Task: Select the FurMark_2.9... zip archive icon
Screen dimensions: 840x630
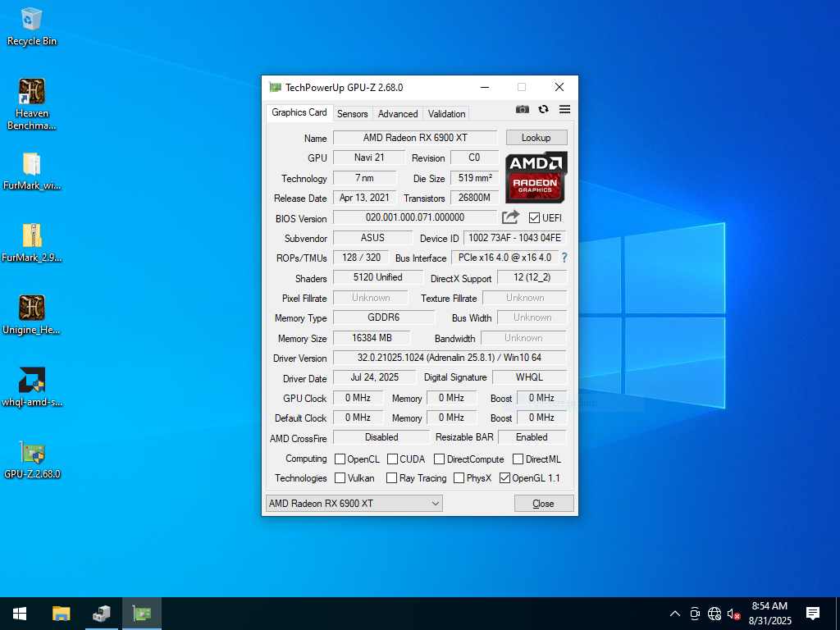Action: [32, 243]
